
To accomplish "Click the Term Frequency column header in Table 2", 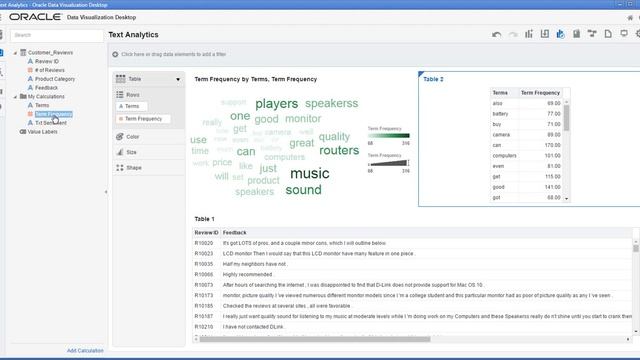I will coord(540,93).
